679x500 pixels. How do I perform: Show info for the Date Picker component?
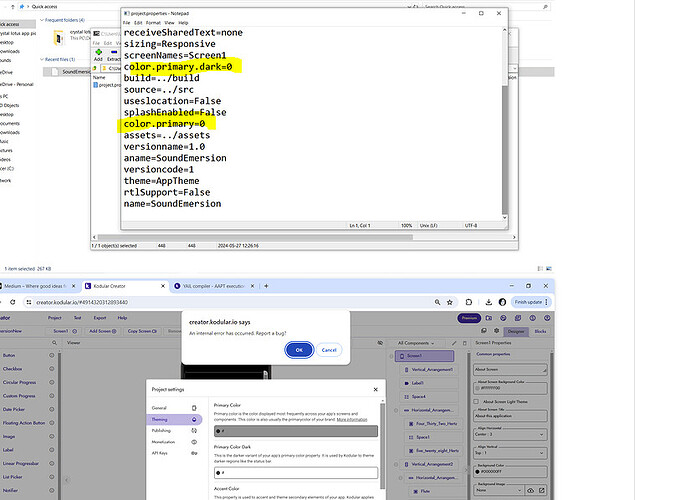coord(52,409)
